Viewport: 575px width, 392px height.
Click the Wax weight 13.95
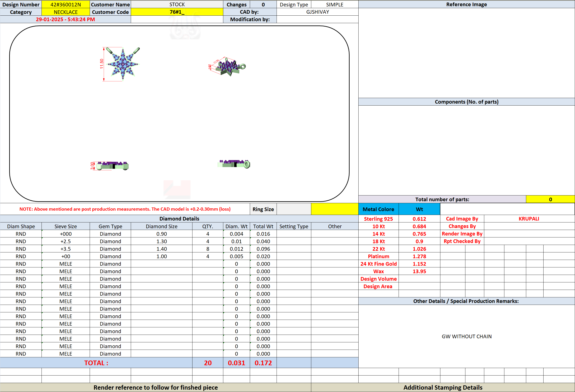click(x=419, y=271)
